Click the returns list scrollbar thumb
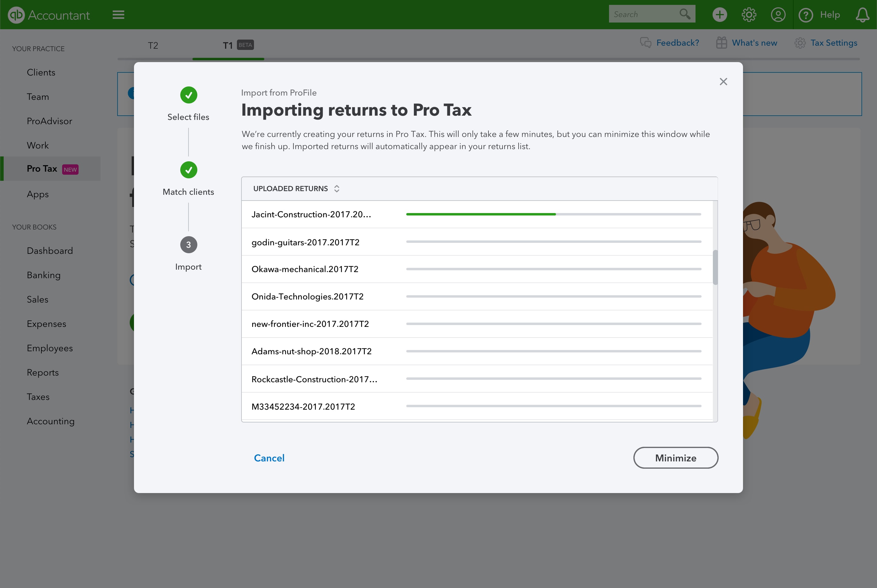877x588 pixels. [715, 268]
